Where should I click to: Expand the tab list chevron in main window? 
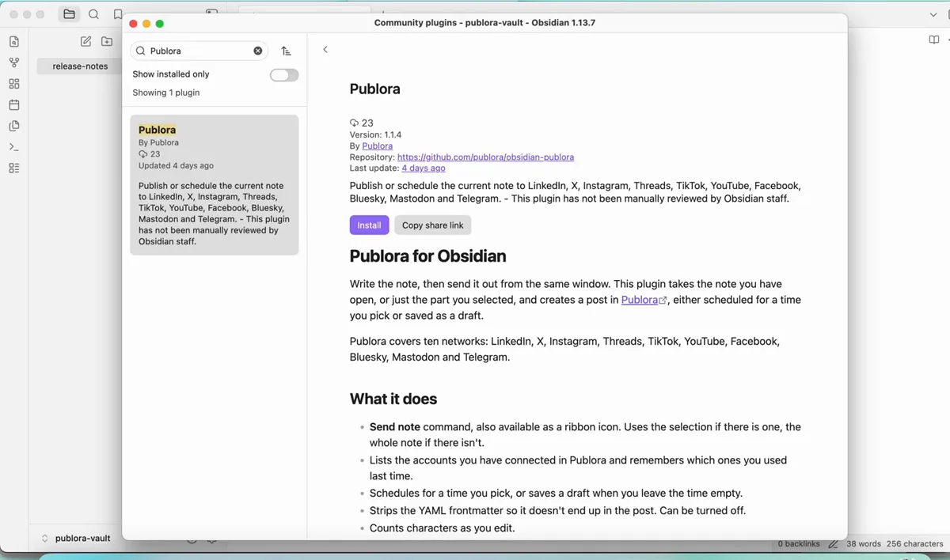coord(933,14)
